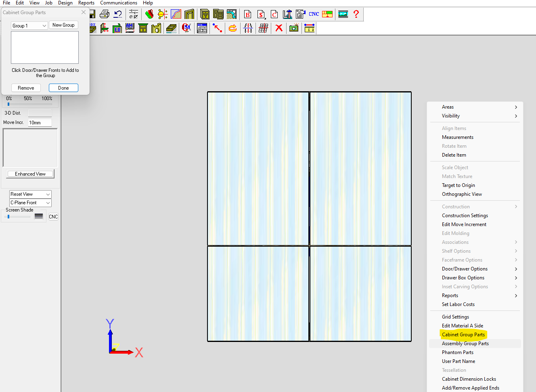Viewport: 536px width, 392px height.
Task: Click the Enhanced View button
Action: [30, 174]
